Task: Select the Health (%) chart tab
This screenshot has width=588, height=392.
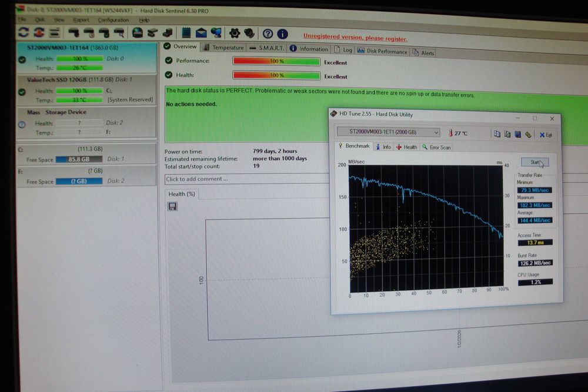Action: click(182, 194)
